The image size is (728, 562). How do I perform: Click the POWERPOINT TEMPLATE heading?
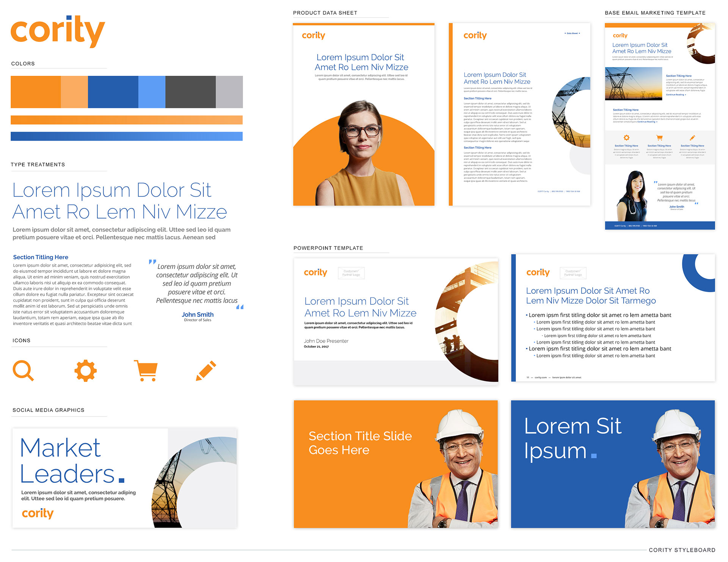point(328,248)
